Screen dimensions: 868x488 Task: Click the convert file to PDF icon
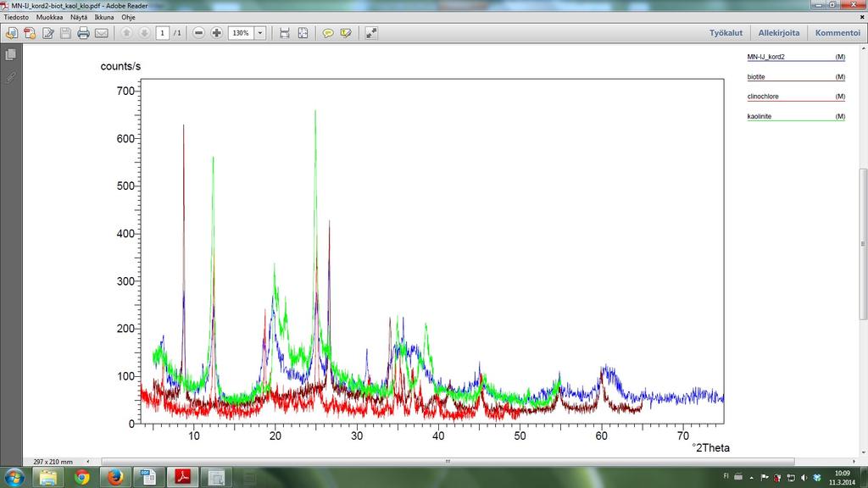pyautogui.click(x=30, y=33)
